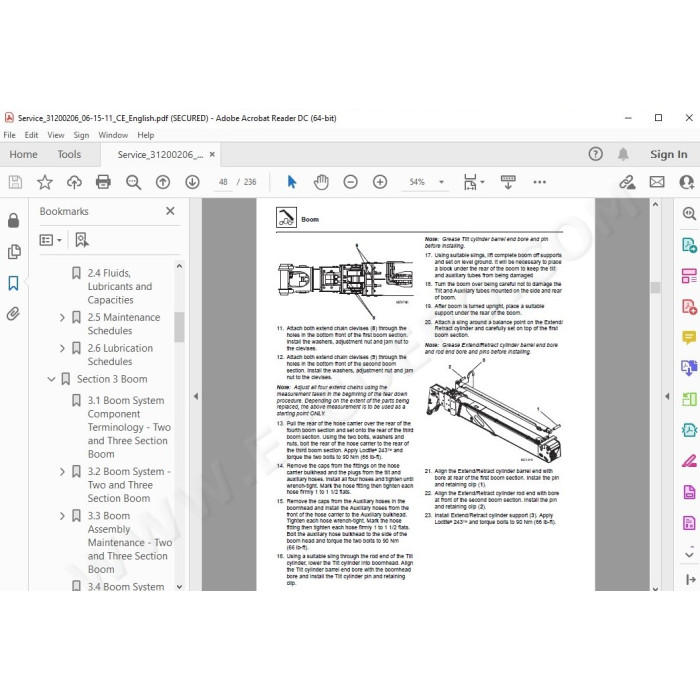Screen dimensions: 700x700
Task: Select the Hand pan tool
Action: (321, 182)
